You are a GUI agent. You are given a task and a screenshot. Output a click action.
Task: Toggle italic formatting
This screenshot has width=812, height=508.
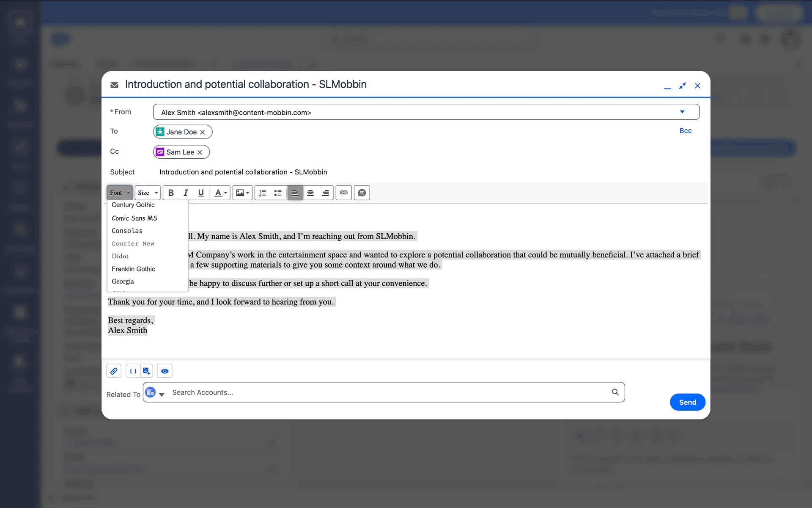click(186, 193)
